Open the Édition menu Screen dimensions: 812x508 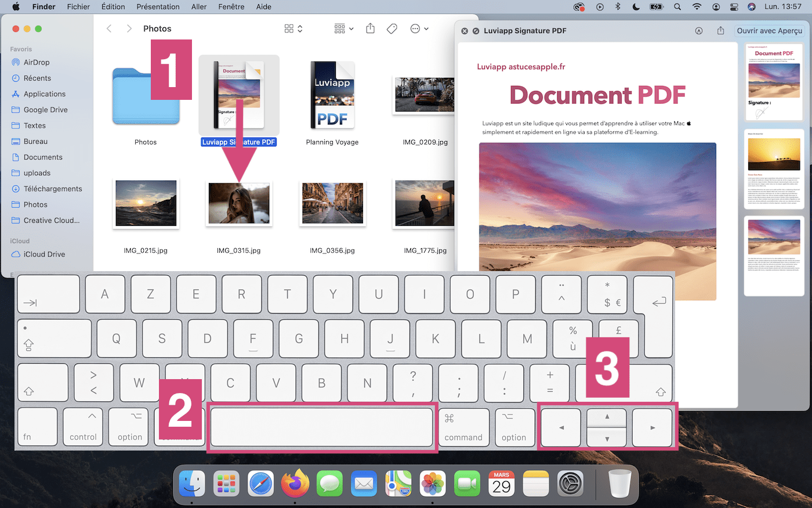113,7
